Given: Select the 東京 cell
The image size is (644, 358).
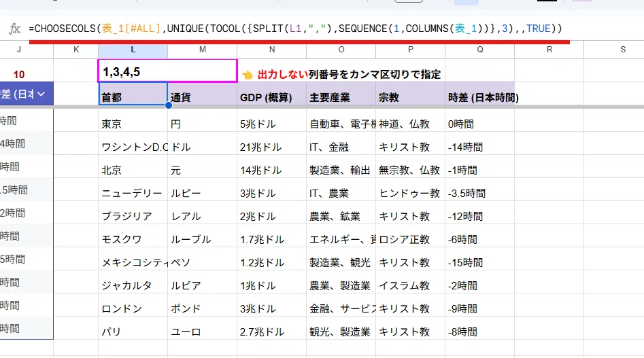Looking at the screenshot, I should (133, 120).
